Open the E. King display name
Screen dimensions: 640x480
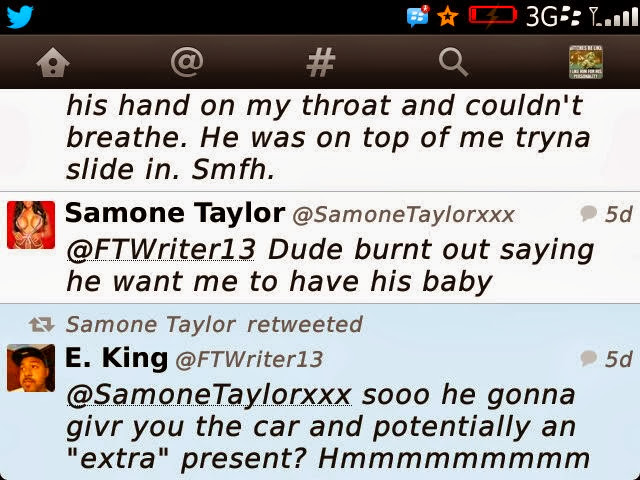click(116, 358)
